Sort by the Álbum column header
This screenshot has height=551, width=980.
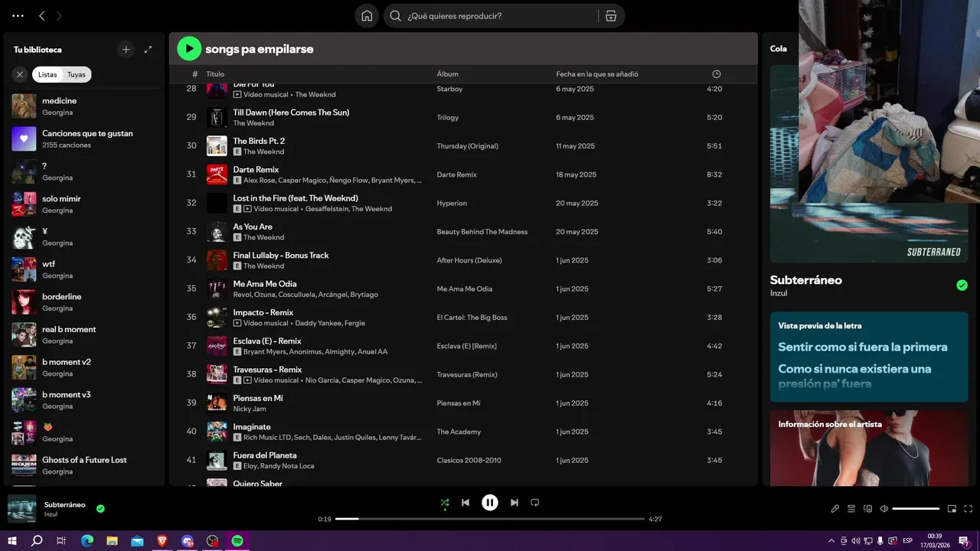point(448,74)
